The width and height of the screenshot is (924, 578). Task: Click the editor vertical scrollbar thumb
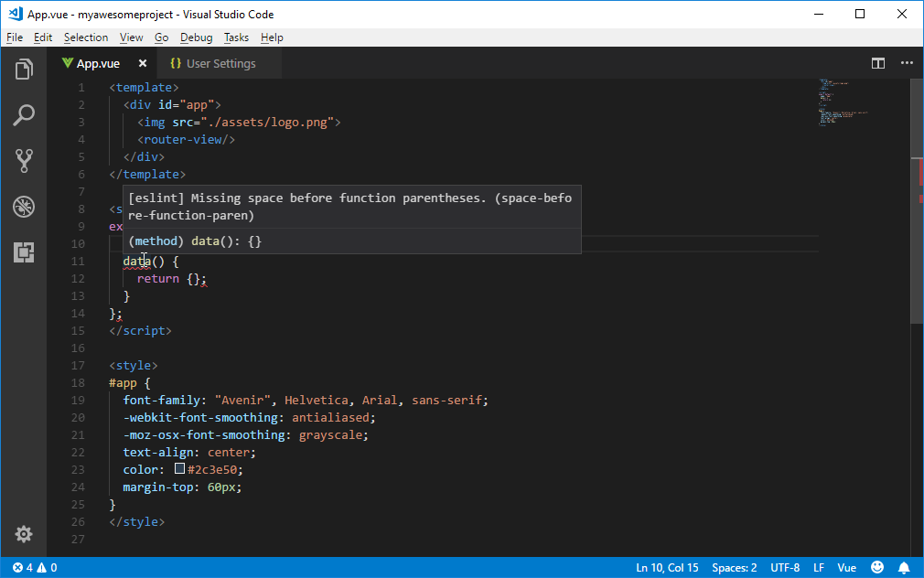[x=917, y=200]
